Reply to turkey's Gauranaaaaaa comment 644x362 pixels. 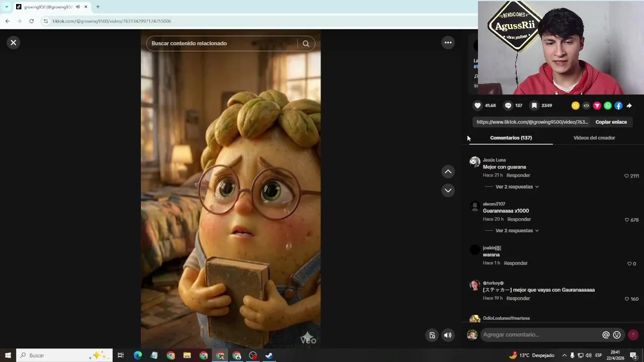[518, 298]
